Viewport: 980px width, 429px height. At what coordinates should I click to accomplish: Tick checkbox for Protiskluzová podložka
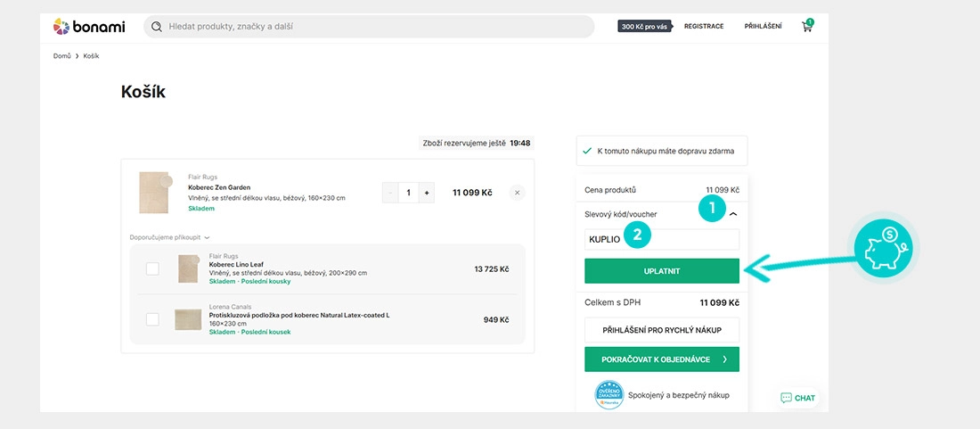click(152, 319)
